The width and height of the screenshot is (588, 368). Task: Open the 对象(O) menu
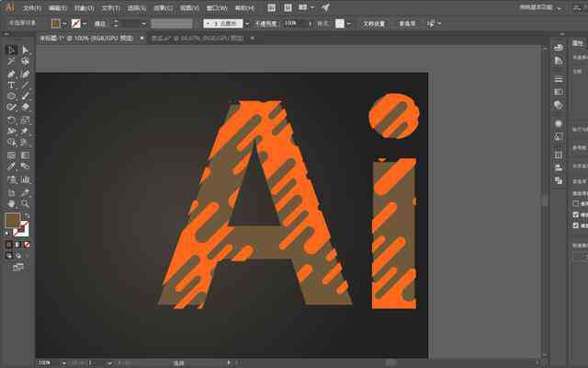click(85, 8)
